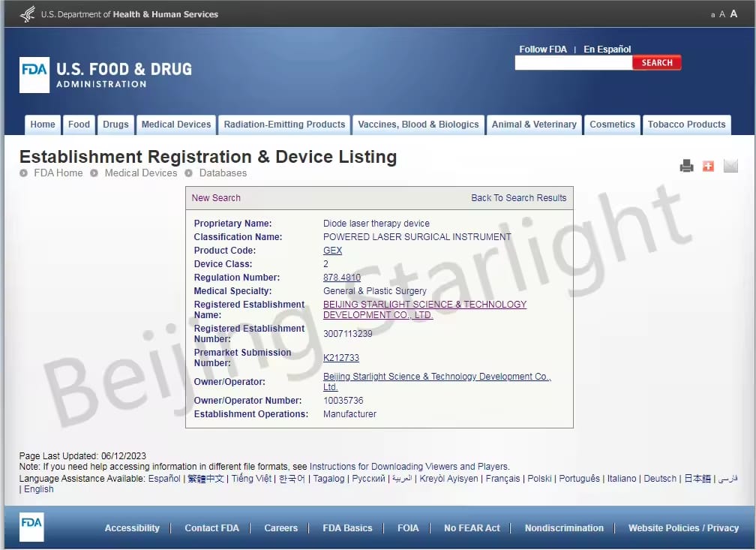Click 'POWERED LASER SURGICAL INSTRUMENT' classification text
Screen dimensions: 756x550
pos(417,237)
